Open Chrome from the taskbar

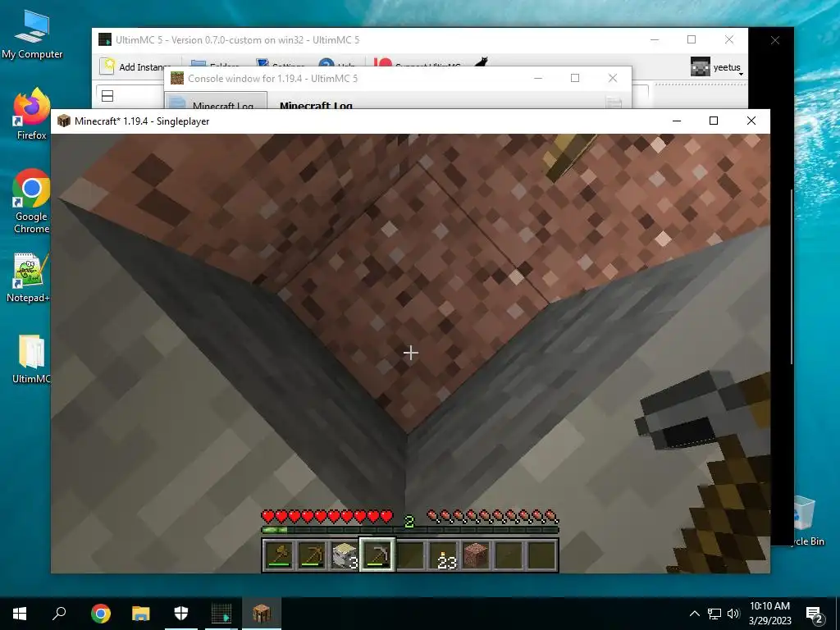point(100,614)
